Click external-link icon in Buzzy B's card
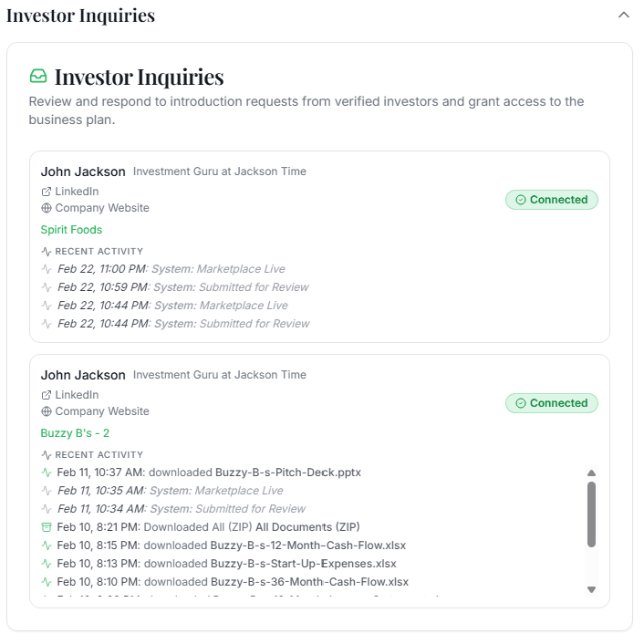The image size is (644, 644). tap(46, 395)
